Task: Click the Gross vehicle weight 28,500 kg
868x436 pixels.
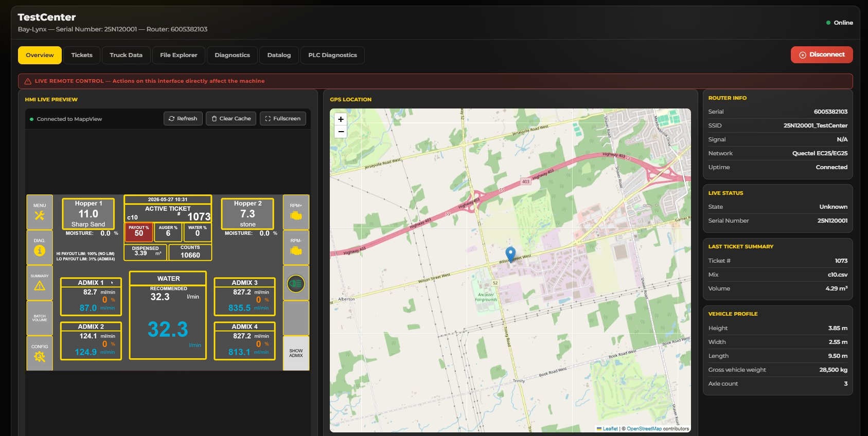Action: coord(833,370)
